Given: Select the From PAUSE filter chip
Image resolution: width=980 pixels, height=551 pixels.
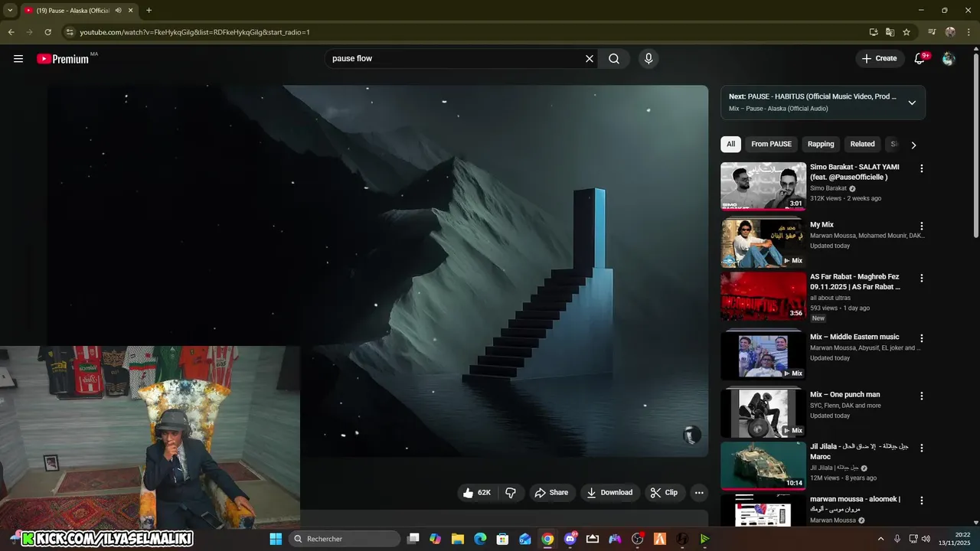Looking at the screenshot, I should pos(771,144).
